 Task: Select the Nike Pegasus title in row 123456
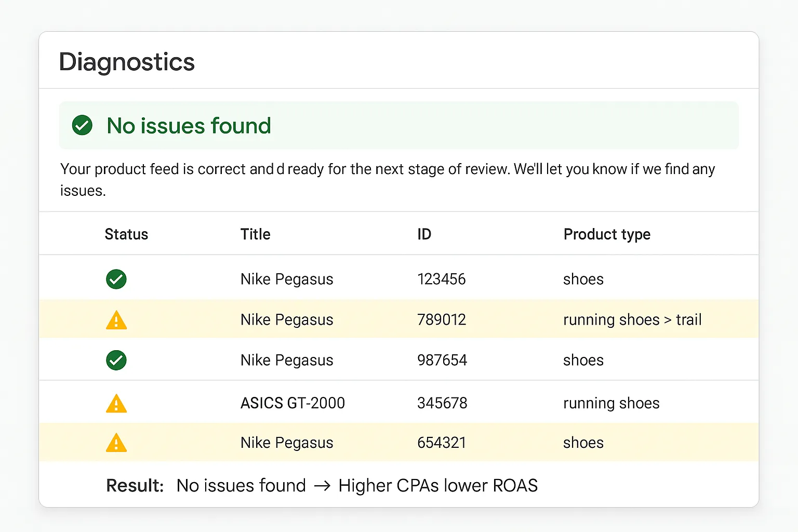pyautogui.click(x=287, y=280)
